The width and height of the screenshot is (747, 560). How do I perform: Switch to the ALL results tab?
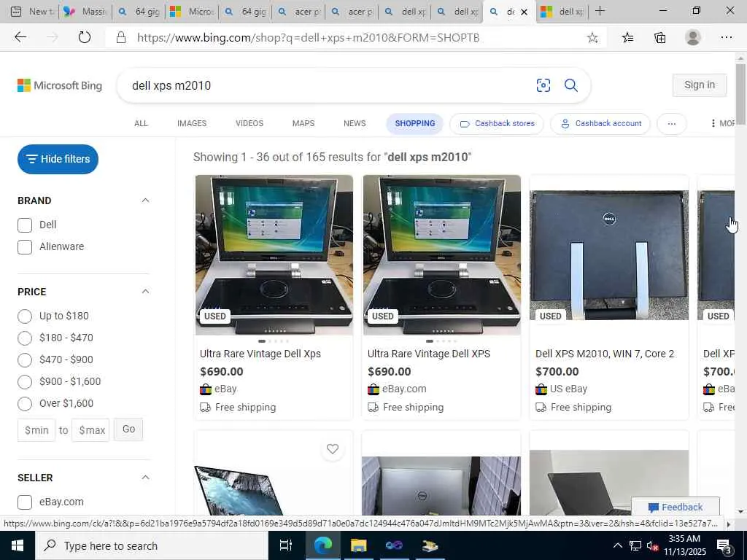[x=141, y=123]
